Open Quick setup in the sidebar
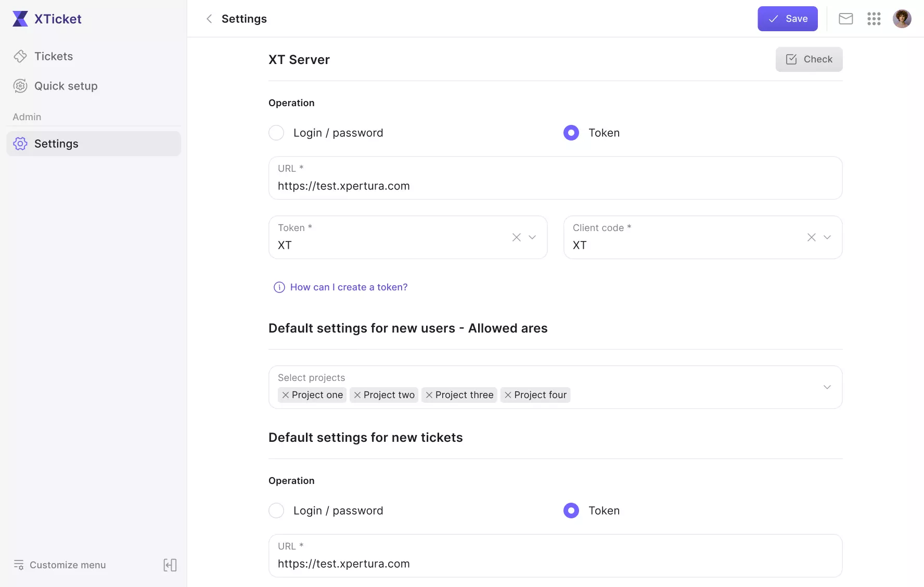The height and width of the screenshot is (587, 924). click(94, 86)
